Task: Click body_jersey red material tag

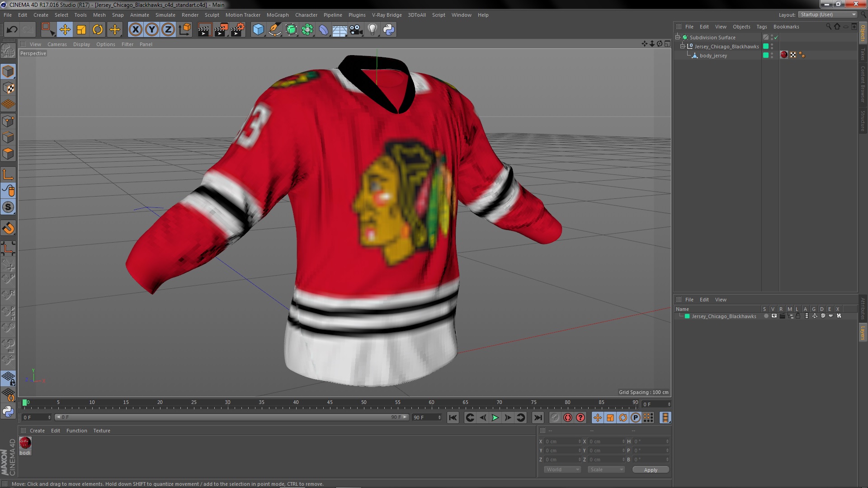Action: pos(784,55)
